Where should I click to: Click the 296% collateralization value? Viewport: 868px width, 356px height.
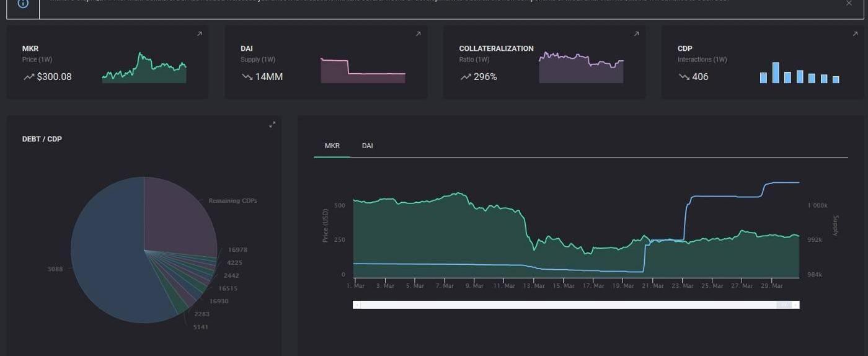[485, 77]
